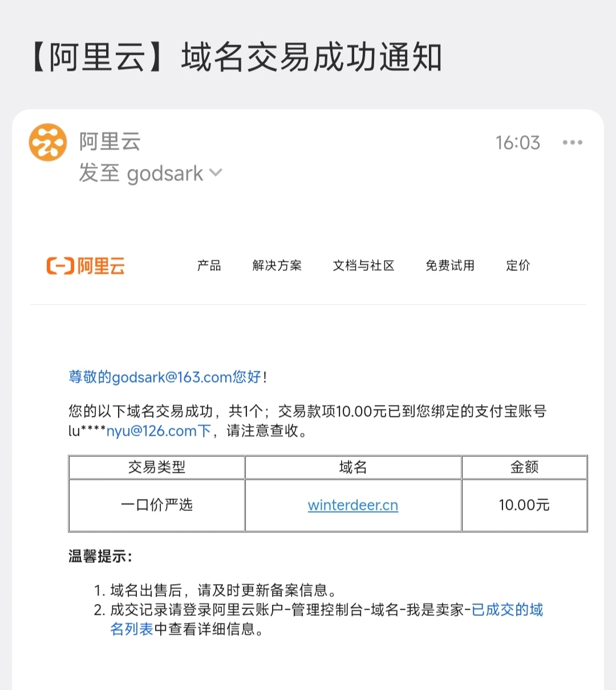Viewport: 616px width, 690px height.
Task: Expand recipient details chevron beside godsark
Action: (216, 172)
